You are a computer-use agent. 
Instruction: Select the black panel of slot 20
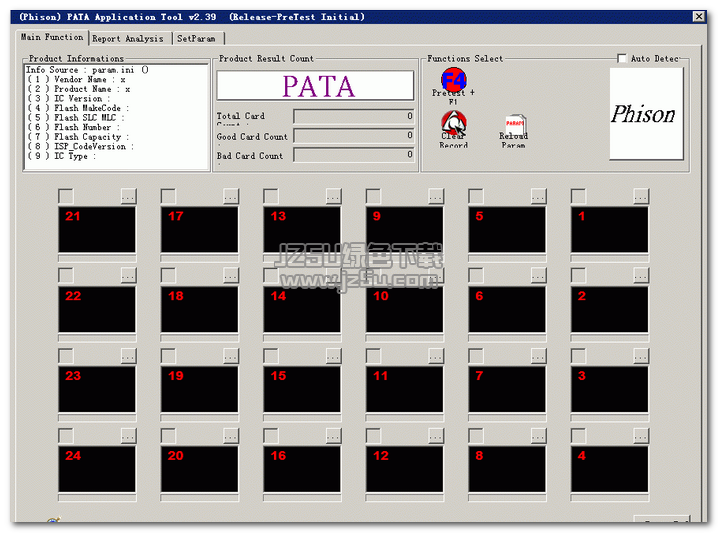pyautogui.click(x=200, y=469)
